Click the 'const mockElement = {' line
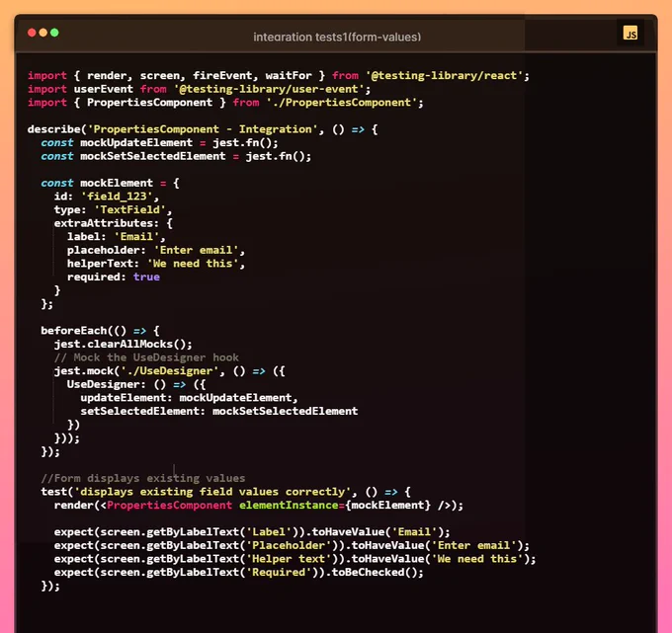 [x=110, y=183]
